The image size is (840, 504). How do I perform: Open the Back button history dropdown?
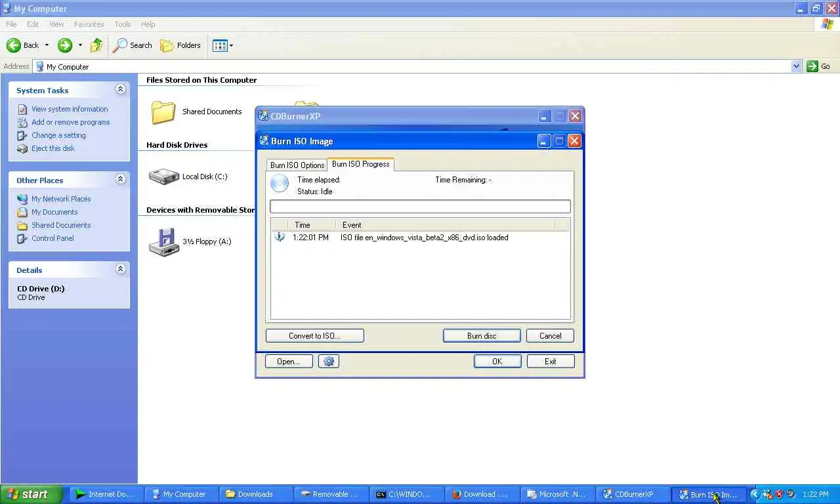pyautogui.click(x=47, y=45)
